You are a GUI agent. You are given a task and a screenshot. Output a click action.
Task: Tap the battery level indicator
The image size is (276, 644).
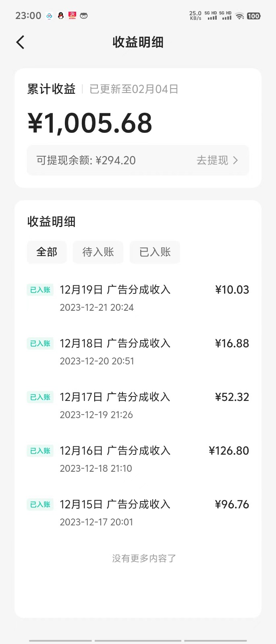253,16
